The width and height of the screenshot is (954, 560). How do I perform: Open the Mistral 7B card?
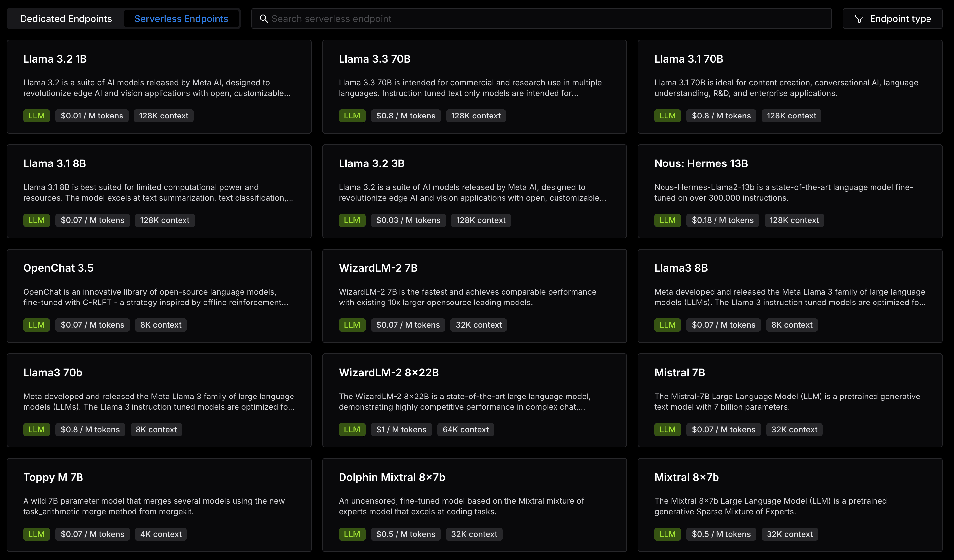(x=790, y=400)
